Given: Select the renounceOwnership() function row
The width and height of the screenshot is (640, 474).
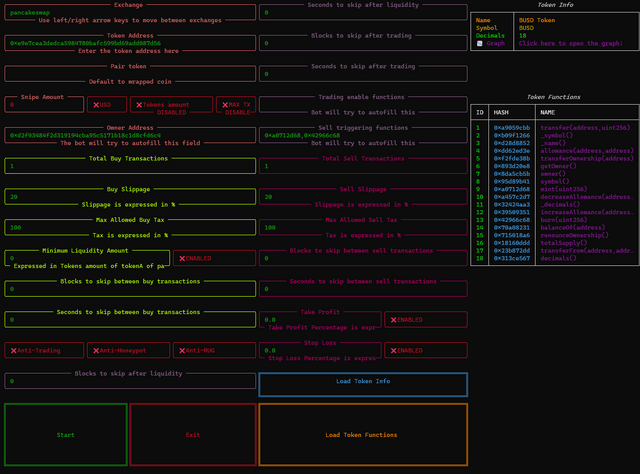Looking at the screenshot, I should [x=555, y=235].
